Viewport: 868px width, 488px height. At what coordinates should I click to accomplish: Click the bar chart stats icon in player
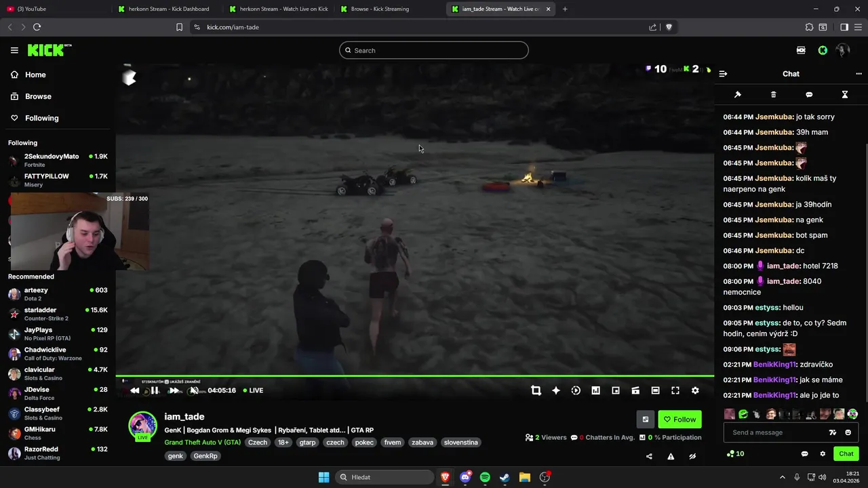coord(595,390)
